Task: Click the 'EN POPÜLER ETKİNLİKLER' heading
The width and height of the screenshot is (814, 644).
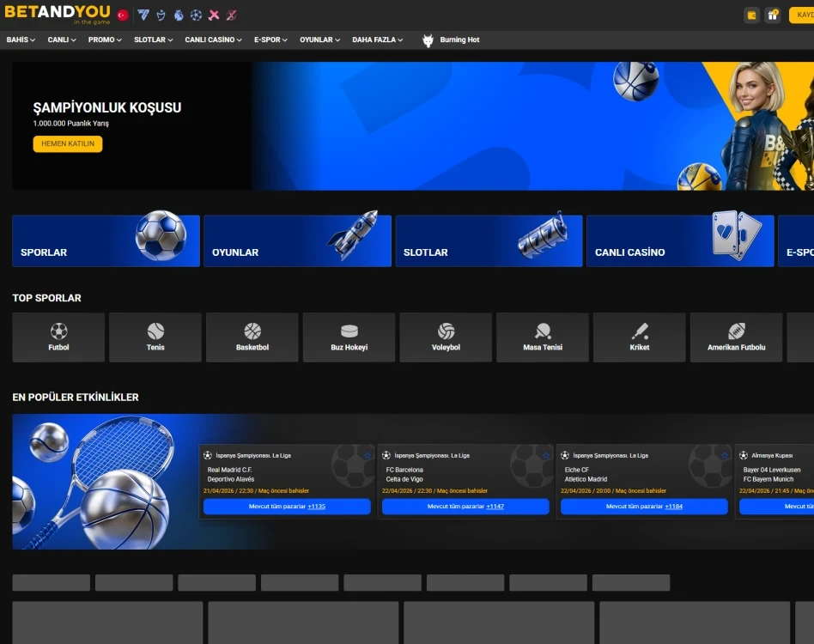Action: 76,397
